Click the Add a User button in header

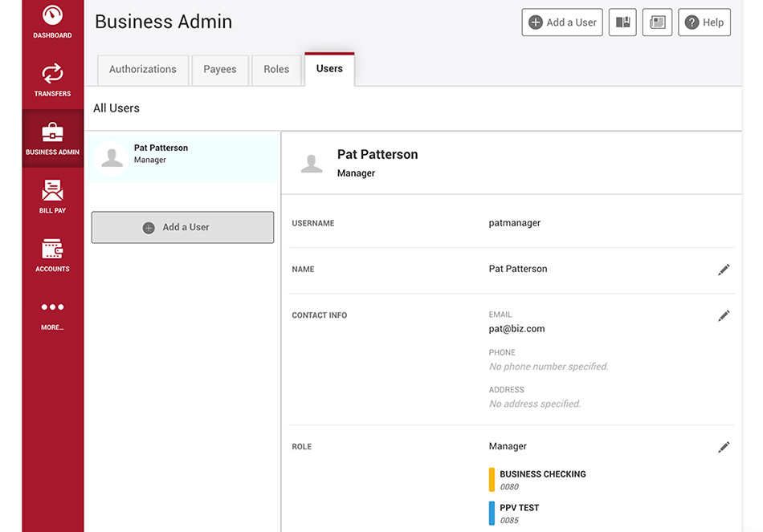[x=562, y=22]
